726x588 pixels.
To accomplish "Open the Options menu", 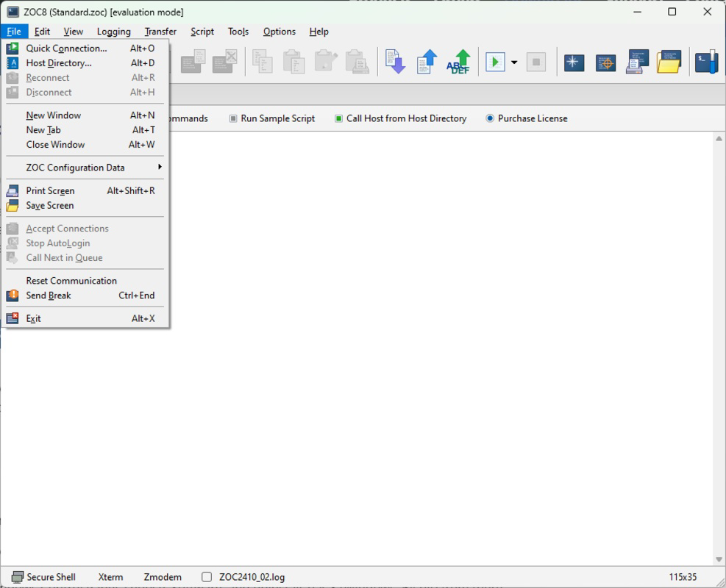I will (x=280, y=32).
